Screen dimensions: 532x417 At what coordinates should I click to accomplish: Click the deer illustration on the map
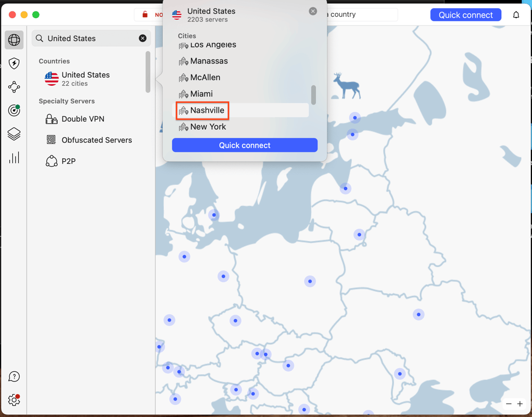346,86
